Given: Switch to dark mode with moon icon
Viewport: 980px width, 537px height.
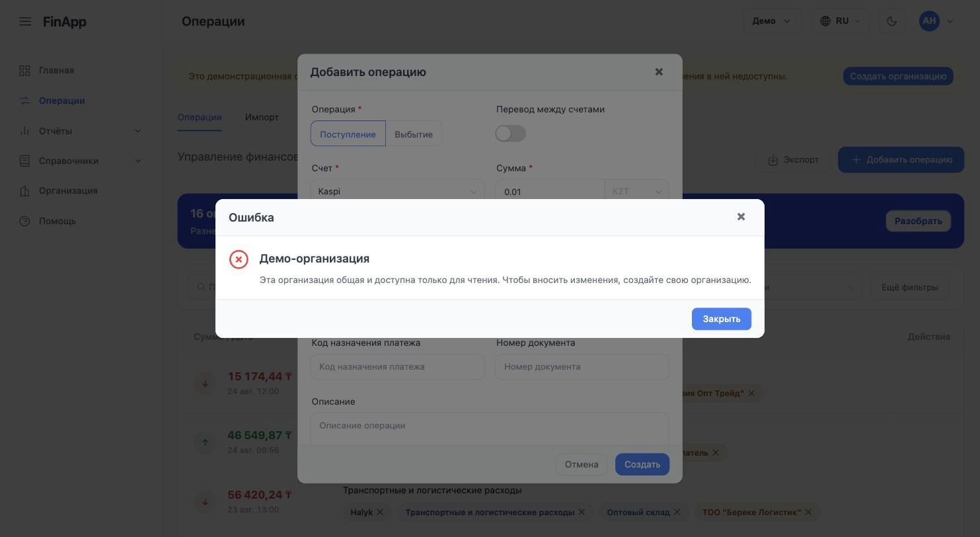Looking at the screenshot, I should point(891,21).
